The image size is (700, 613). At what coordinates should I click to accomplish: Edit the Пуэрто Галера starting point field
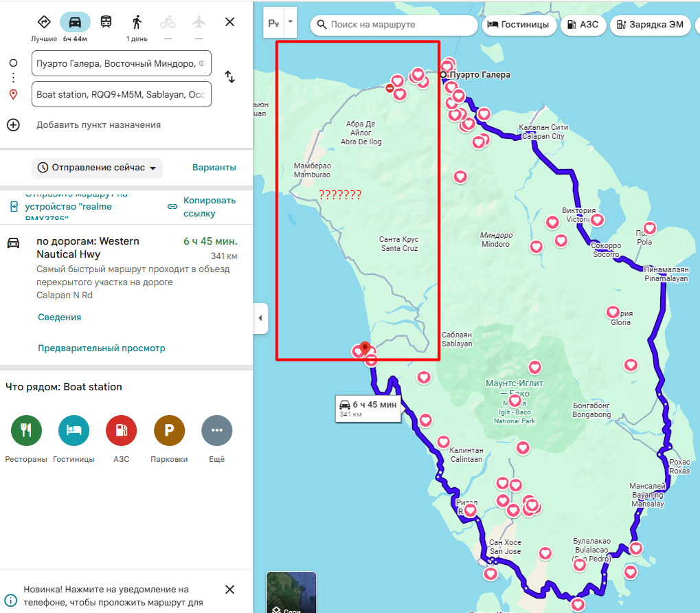pyautogui.click(x=122, y=63)
